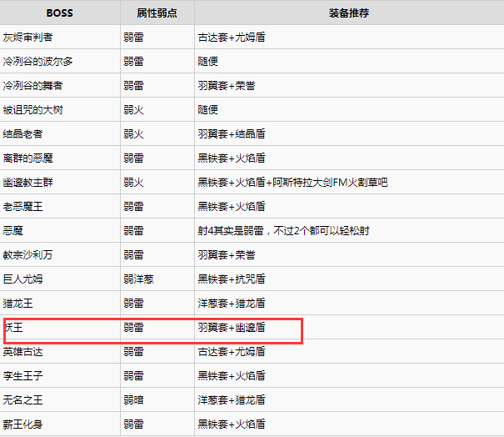Click 黑铁套+火焰盾 in the 老恶魔王 row
The image size is (504, 437).
click(232, 206)
